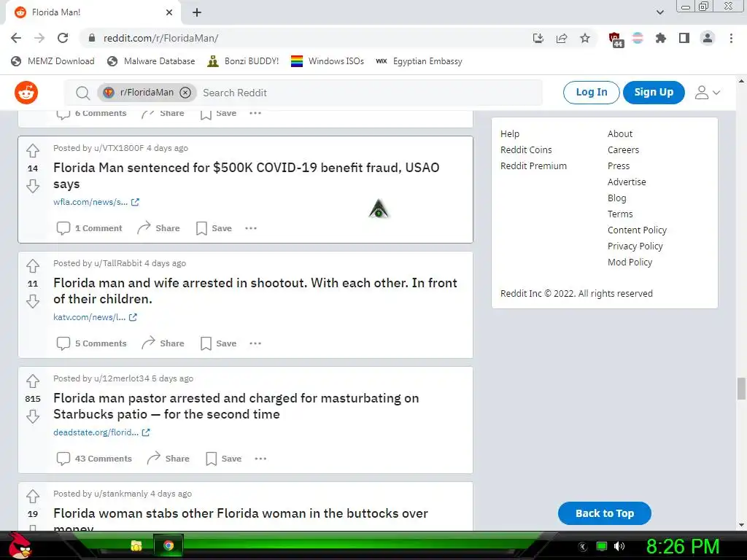
Task: Open the Windows ISOs bookmark
Action: pyautogui.click(x=328, y=61)
